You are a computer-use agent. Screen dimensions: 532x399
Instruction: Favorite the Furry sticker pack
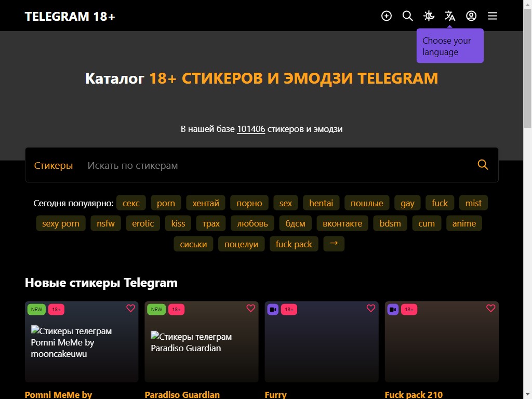371,308
